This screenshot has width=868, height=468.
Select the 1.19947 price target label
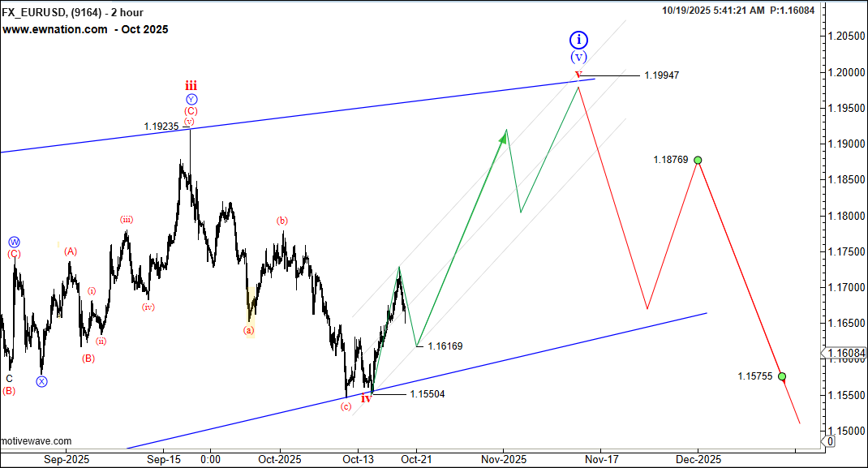coord(661,75)
